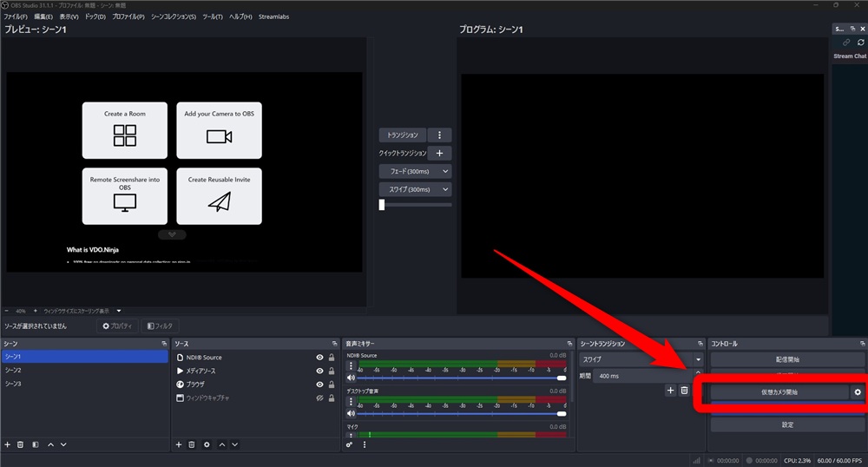Hide the NDI Source with eye icon
868x467 pixels.
(319, 358)
